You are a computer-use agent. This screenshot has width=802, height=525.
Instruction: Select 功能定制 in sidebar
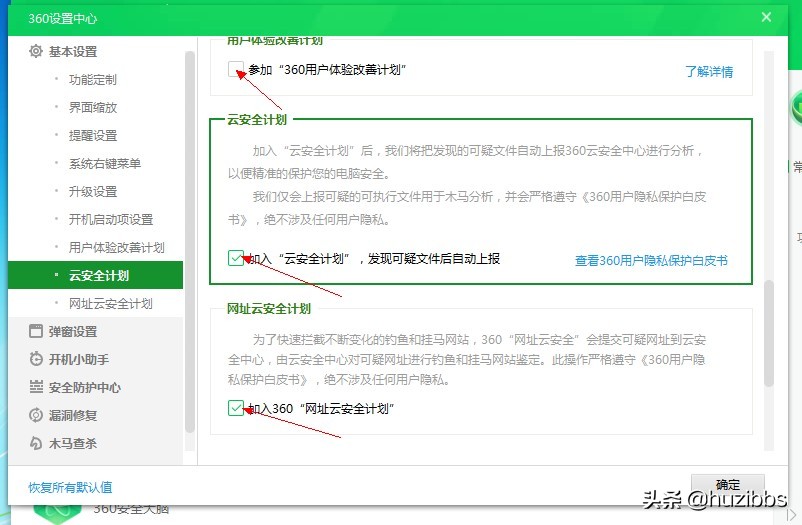(95, 79)
